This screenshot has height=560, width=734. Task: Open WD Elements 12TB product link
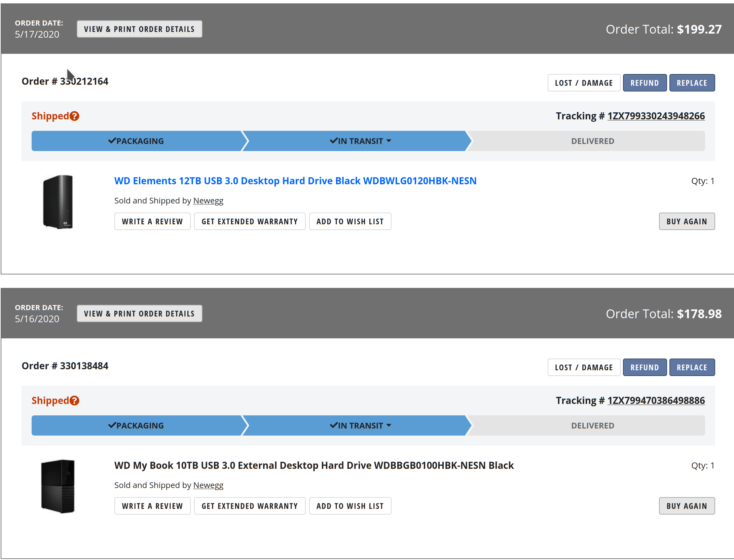click(295, 181)
